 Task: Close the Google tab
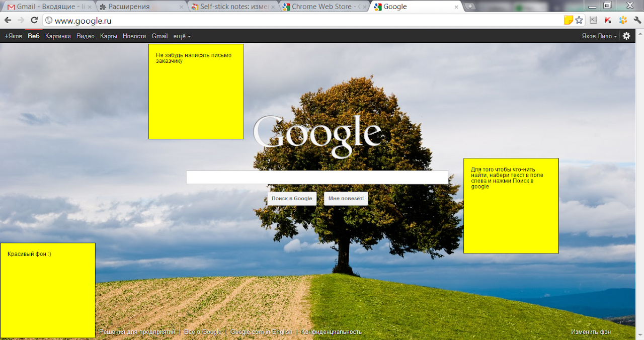(x=456, y=7)
